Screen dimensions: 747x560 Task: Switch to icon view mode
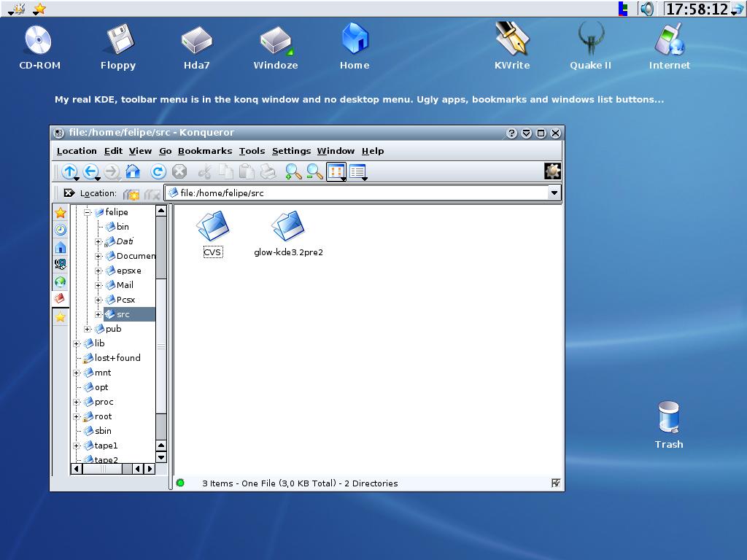[336, 171]
